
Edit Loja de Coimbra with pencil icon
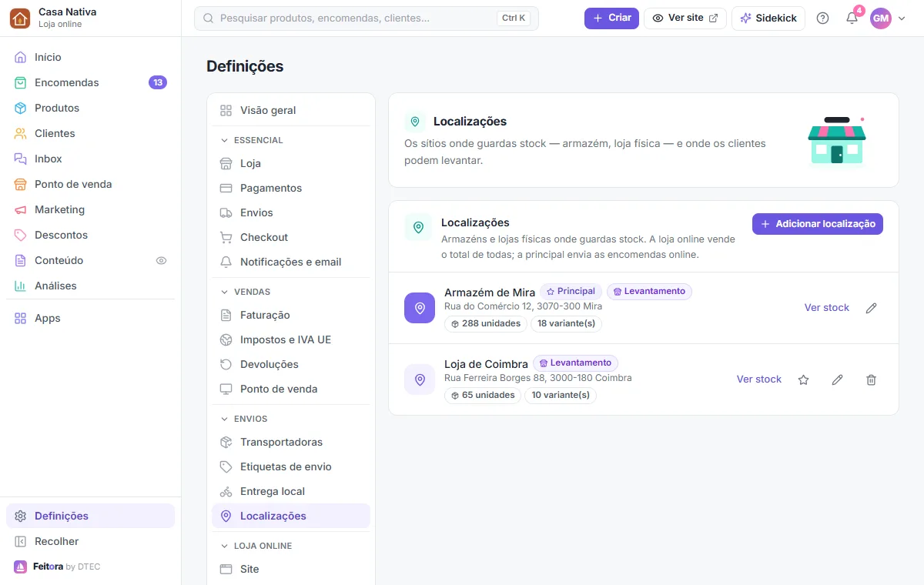pyautogui.click(x=837, y=379)
